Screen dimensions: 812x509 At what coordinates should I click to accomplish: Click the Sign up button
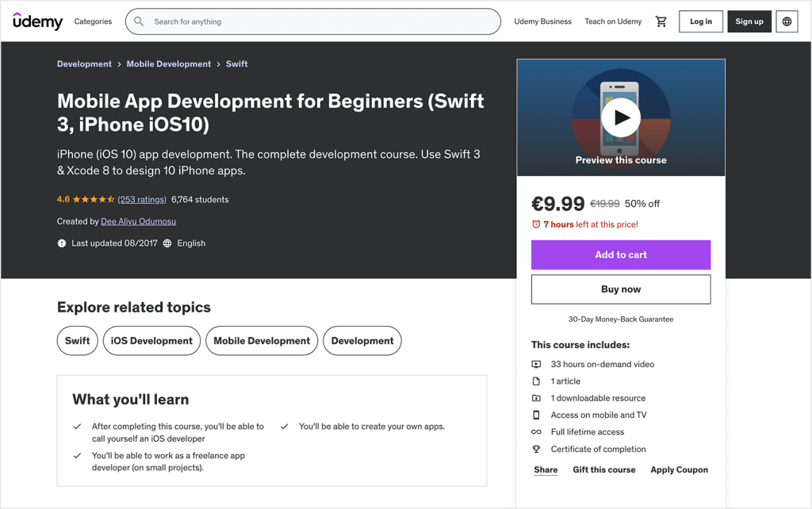(749, 21)
